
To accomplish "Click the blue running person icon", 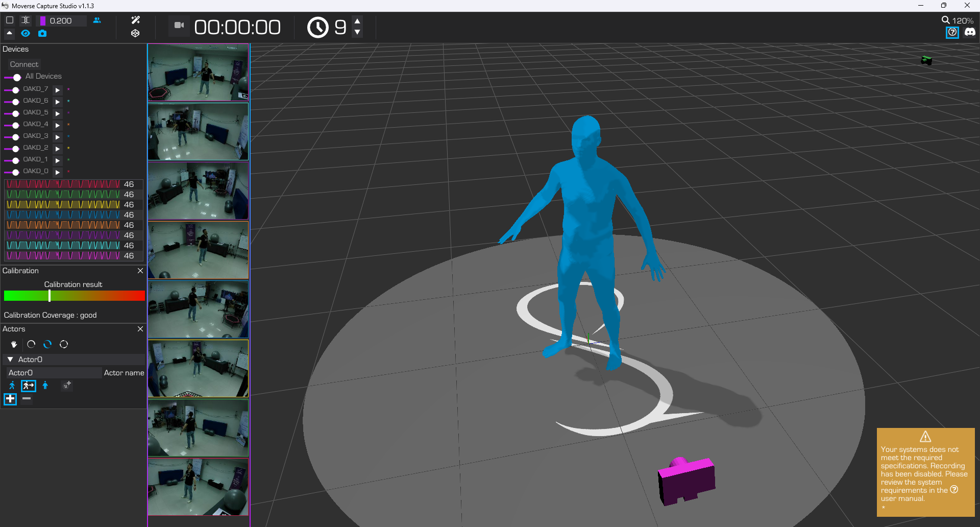I will click(x=12, y=386).
